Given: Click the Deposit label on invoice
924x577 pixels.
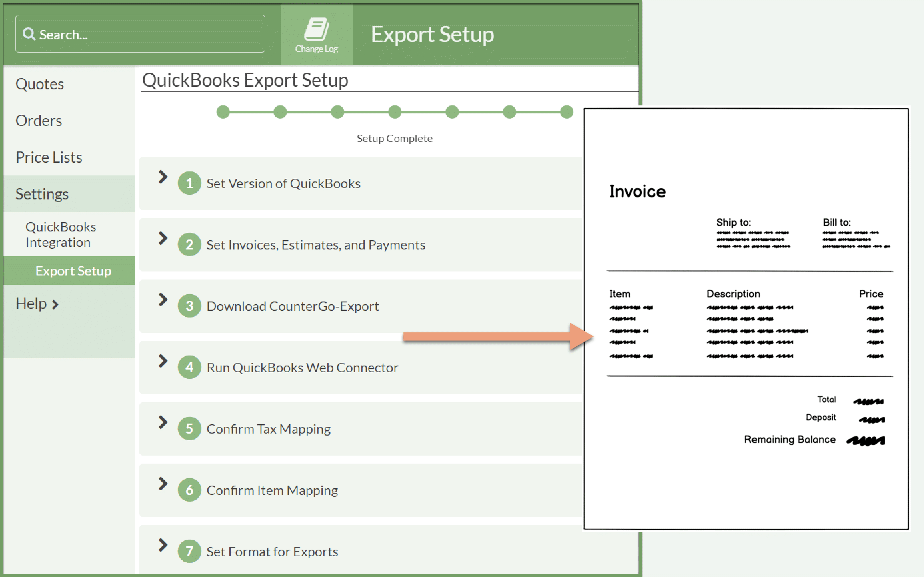Looking at the screenshot, I should point(821,417).
